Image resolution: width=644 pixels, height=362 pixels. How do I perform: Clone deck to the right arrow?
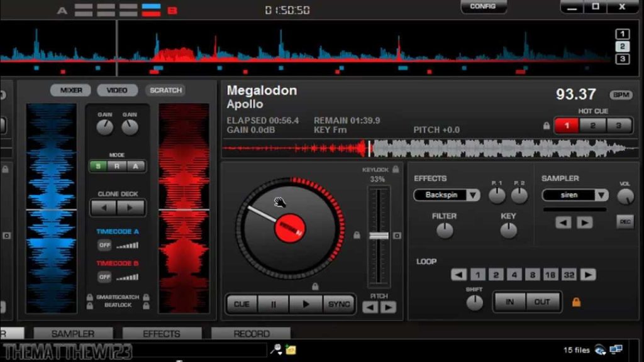point(131,207)
